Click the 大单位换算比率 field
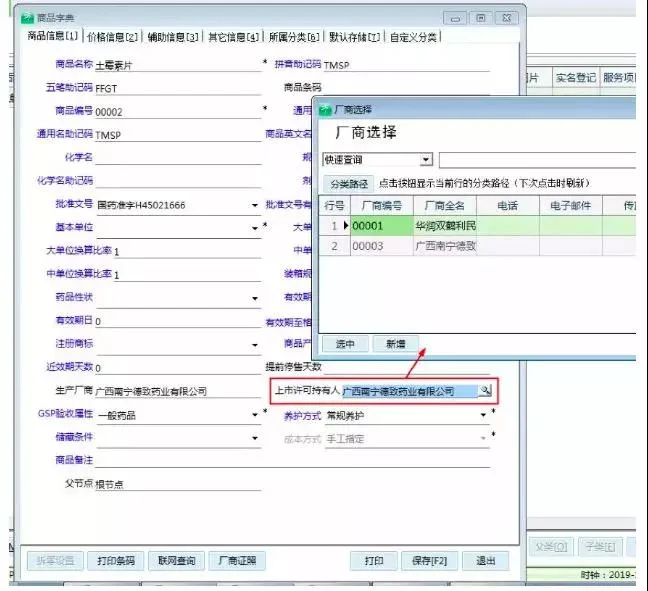Screen dimensions: 648x591 pyautogui.click(x=187, y=251)
